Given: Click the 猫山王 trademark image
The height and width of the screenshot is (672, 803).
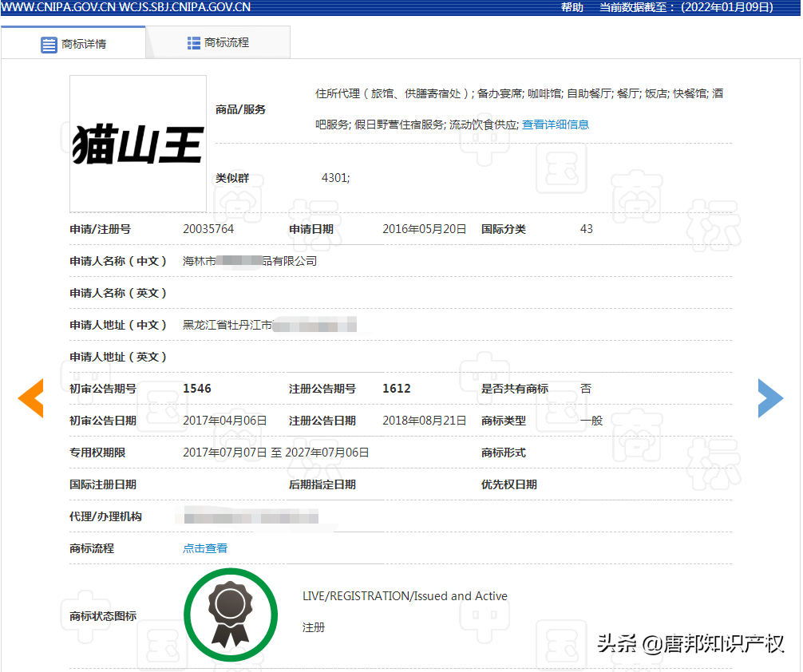Looking at the screenshot, I should [x=138, y=144].
